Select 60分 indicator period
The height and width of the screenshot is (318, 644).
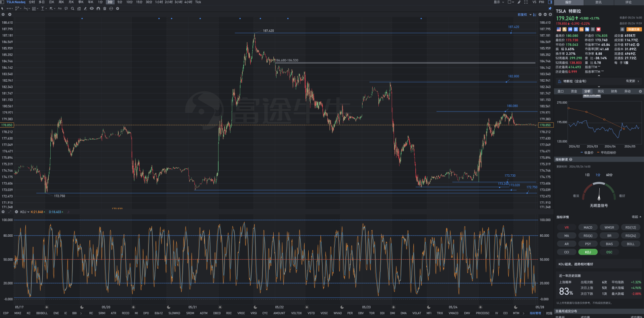tap(609, 175)
